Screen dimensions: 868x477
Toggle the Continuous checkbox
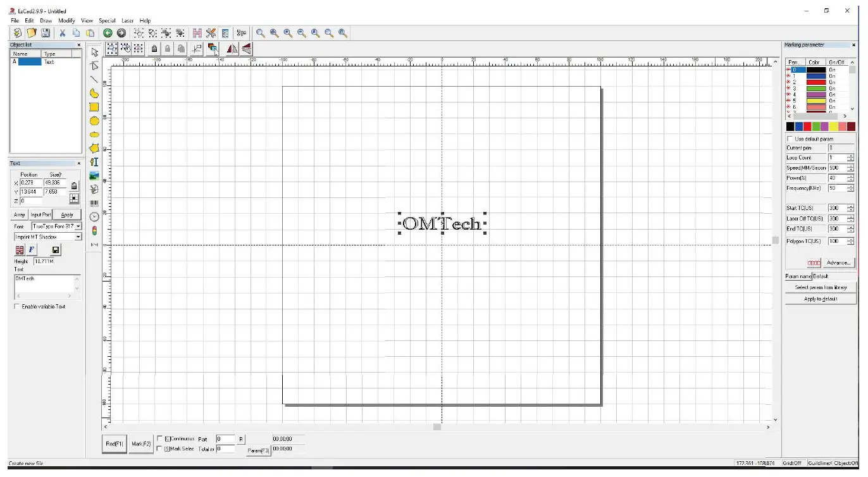(x=159, y=438)
